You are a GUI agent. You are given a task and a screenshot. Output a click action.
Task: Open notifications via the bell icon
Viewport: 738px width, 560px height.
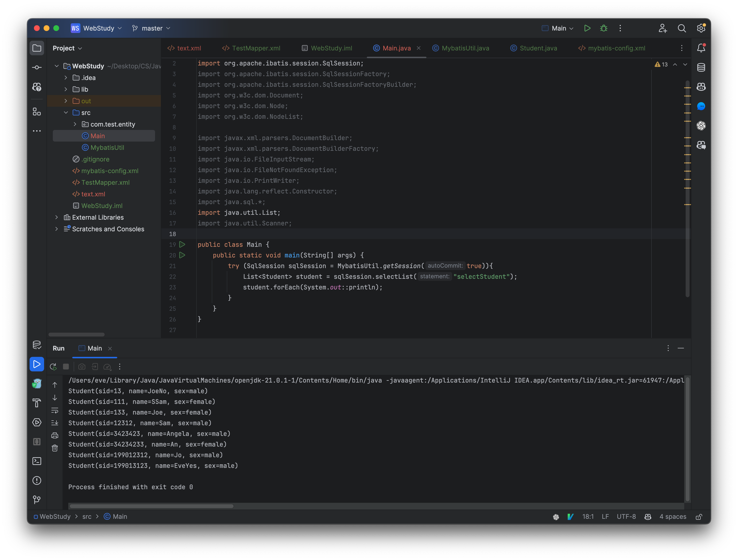[701, 48]
